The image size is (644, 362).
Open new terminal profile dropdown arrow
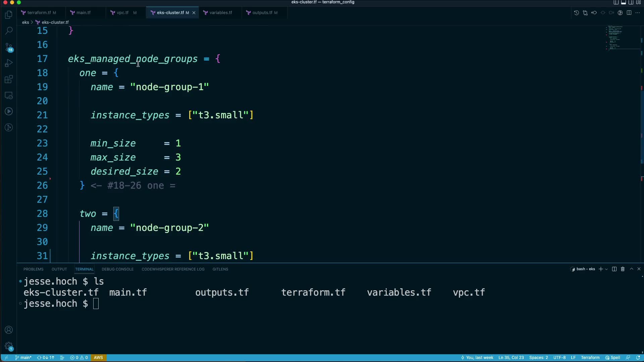point(606,269)
